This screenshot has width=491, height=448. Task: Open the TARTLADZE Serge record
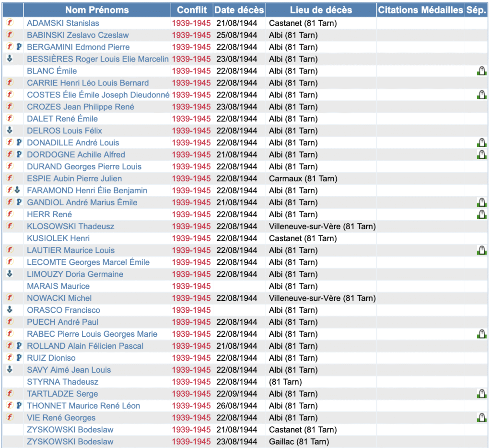pos(62,394)
